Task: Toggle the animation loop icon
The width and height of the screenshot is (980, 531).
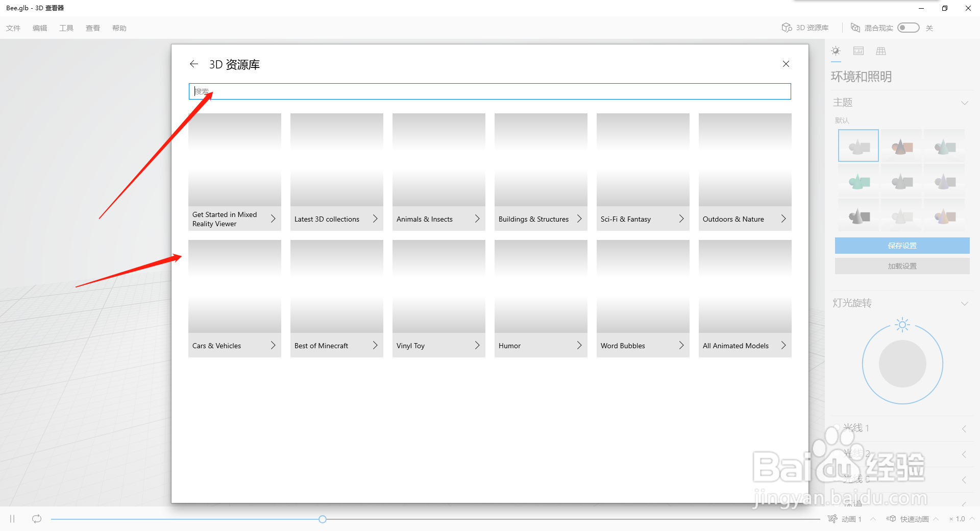Action: pyautogui.click(x=37, y=519)
